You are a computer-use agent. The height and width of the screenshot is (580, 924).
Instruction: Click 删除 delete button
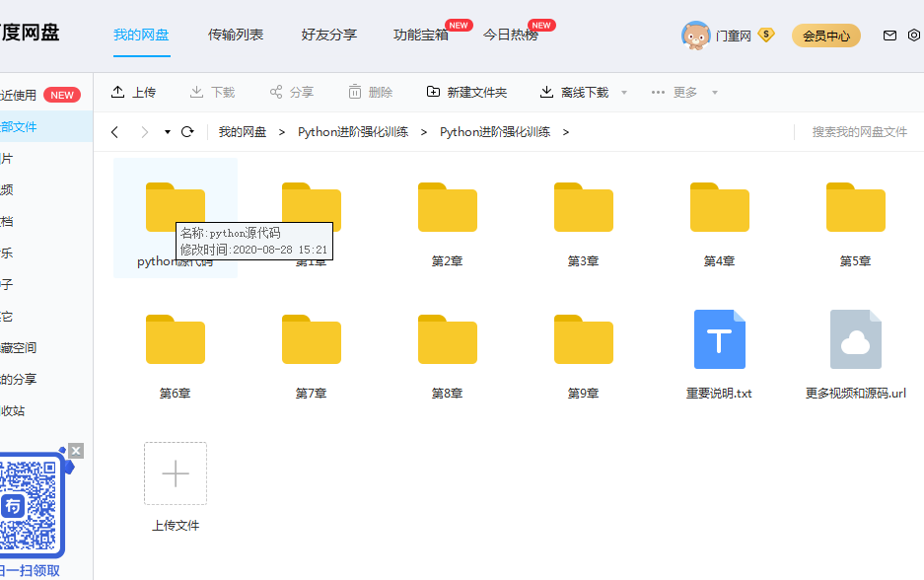(x=370, y=92)
